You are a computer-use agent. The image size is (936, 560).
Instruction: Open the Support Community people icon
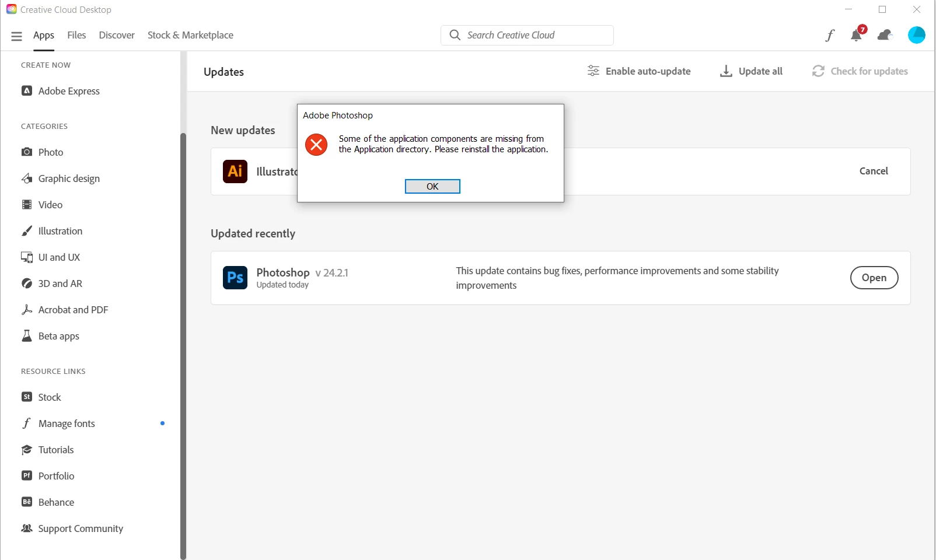point(27,528)
